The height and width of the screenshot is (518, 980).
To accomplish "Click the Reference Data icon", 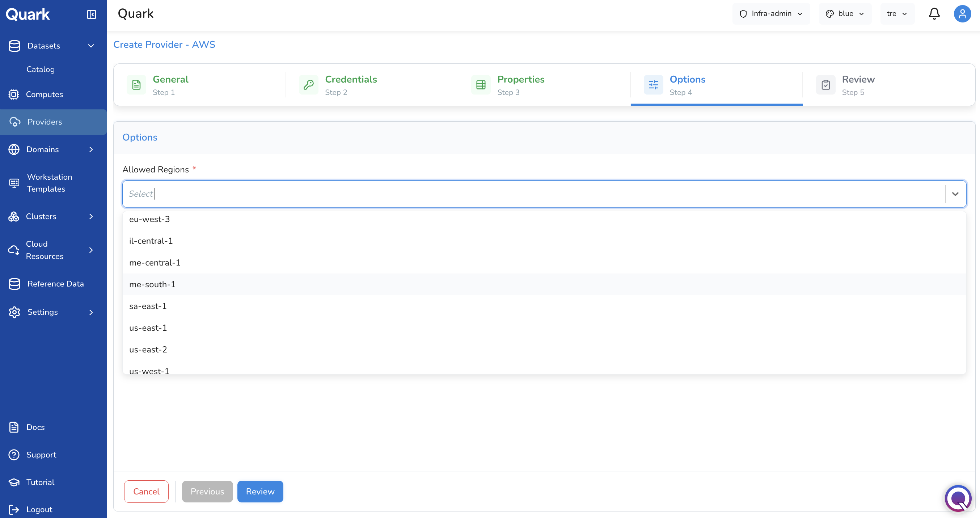I will (x=14, y=284).
